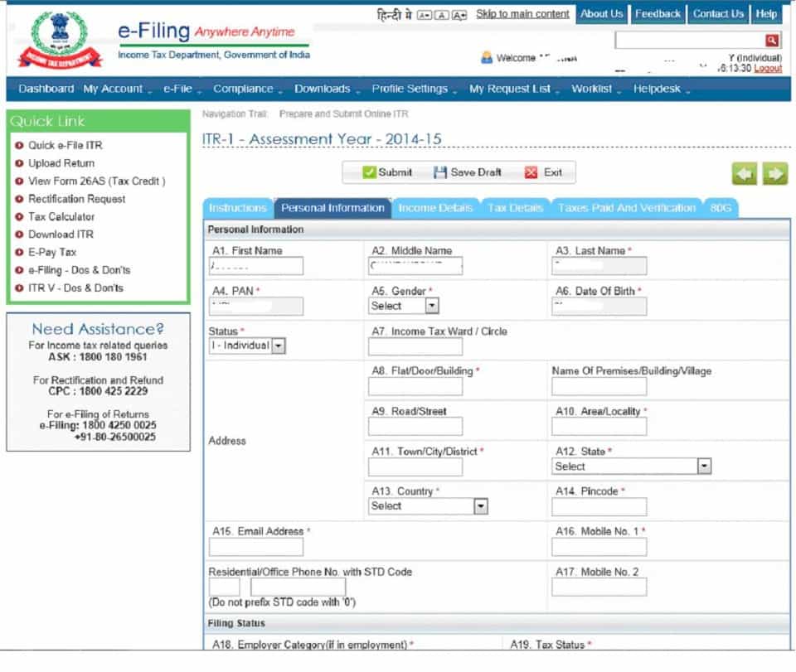Submit the ITR form

click(388, 172)
